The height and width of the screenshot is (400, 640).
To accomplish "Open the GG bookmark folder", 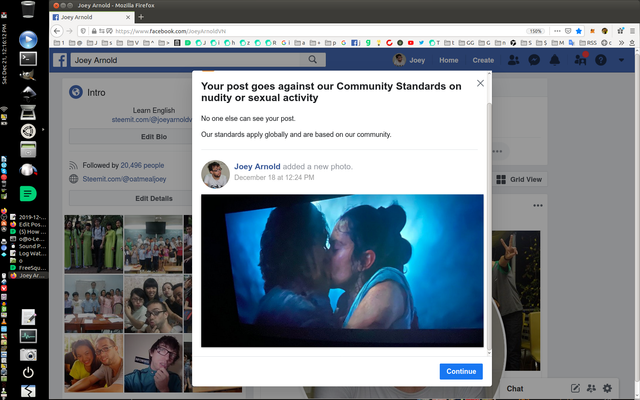I will [467, 42].
